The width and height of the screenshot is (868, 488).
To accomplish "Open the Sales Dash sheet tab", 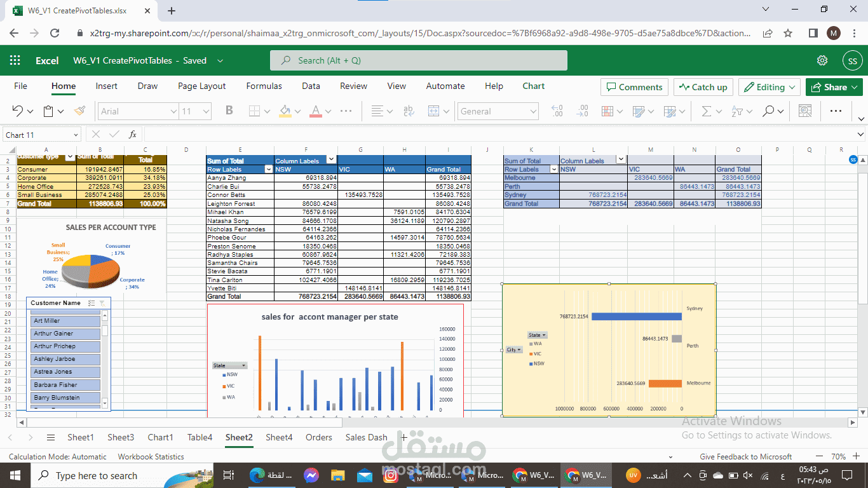I will (366, 437).
